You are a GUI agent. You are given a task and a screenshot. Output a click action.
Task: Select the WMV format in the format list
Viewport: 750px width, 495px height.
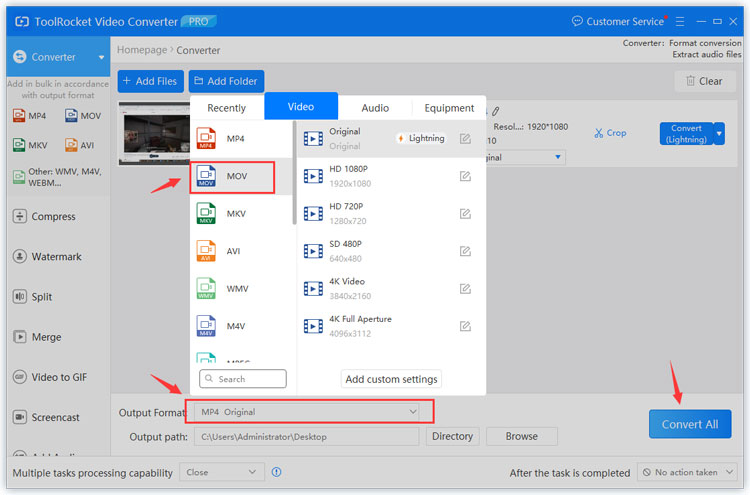[x=241, y=288]
